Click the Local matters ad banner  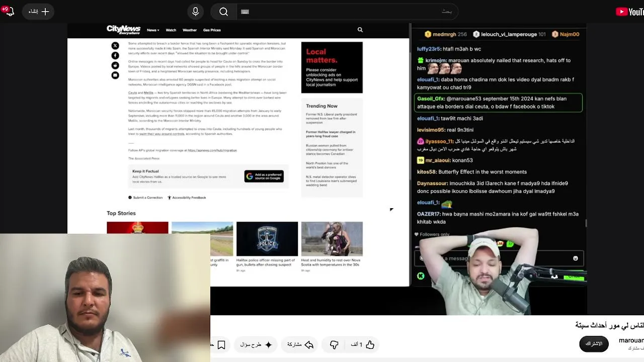(332, 67)
